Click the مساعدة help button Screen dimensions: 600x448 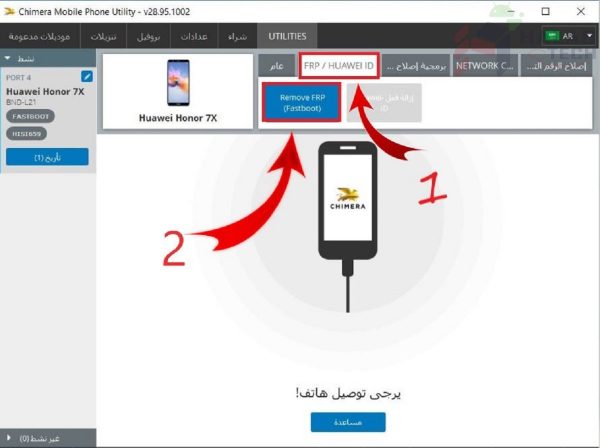(348, 422)
